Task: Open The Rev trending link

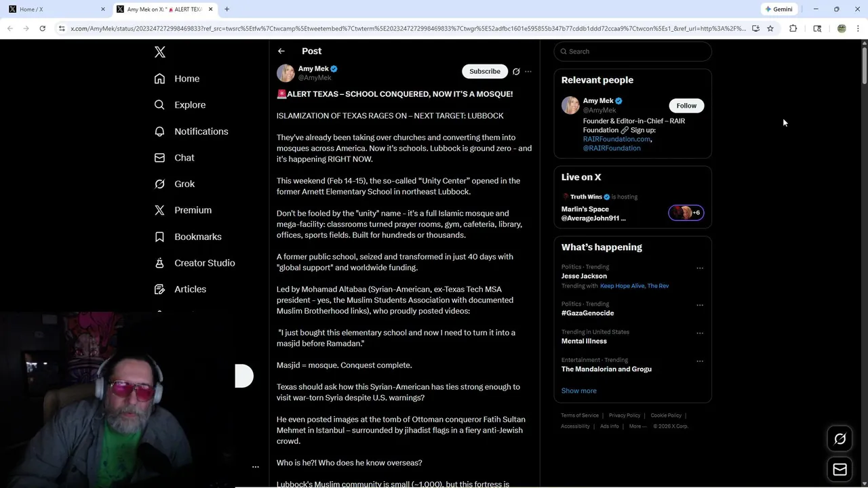Action: [x=658, y=286]
